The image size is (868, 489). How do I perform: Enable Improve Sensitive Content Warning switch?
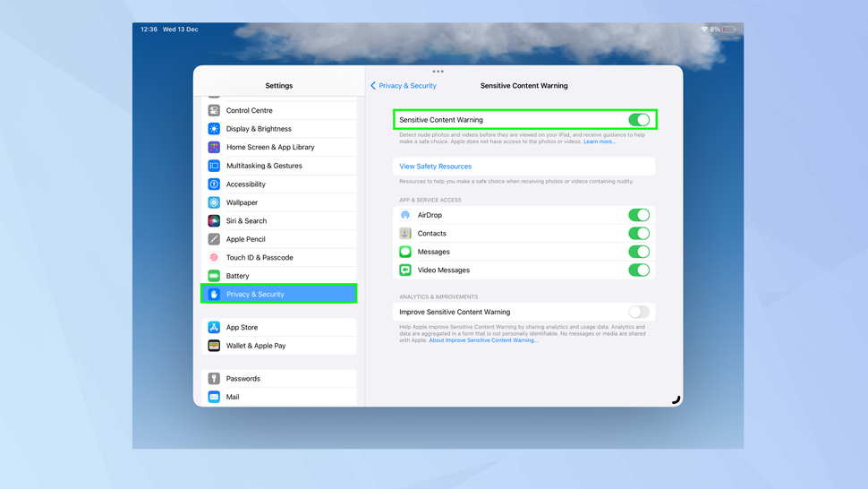tap(639, 312)
